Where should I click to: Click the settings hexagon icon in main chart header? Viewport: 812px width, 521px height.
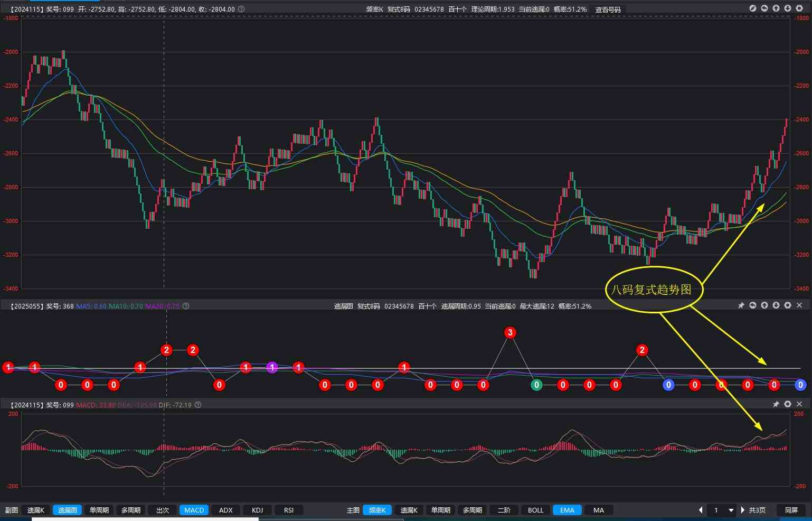point(799,8)
